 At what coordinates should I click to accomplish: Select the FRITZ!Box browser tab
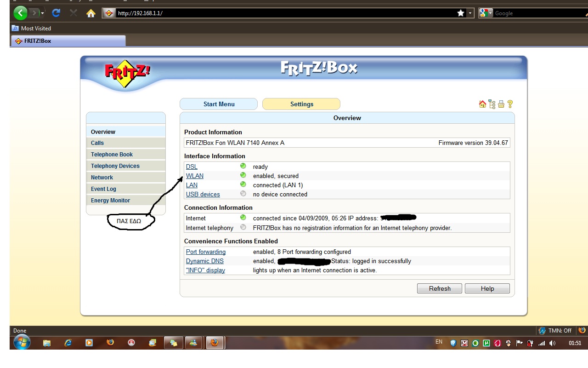coord(68,41)
